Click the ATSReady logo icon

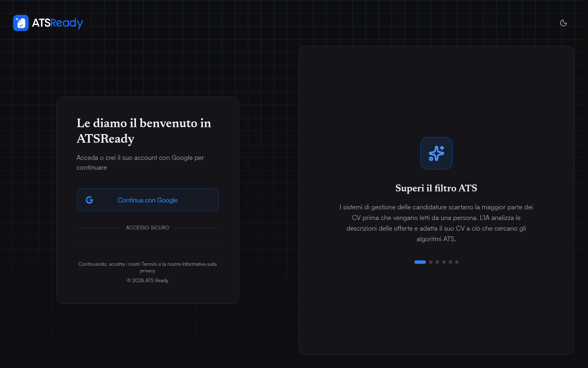coord(21,23)
